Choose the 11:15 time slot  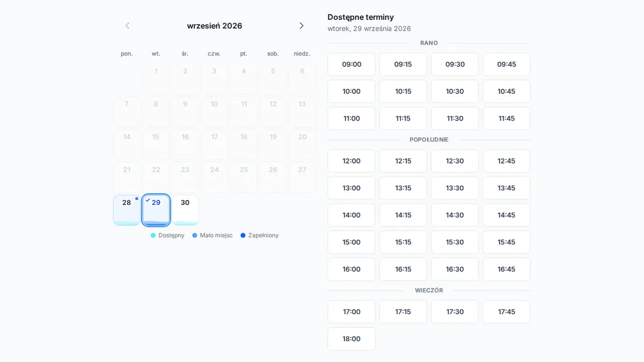pos(403,119)
